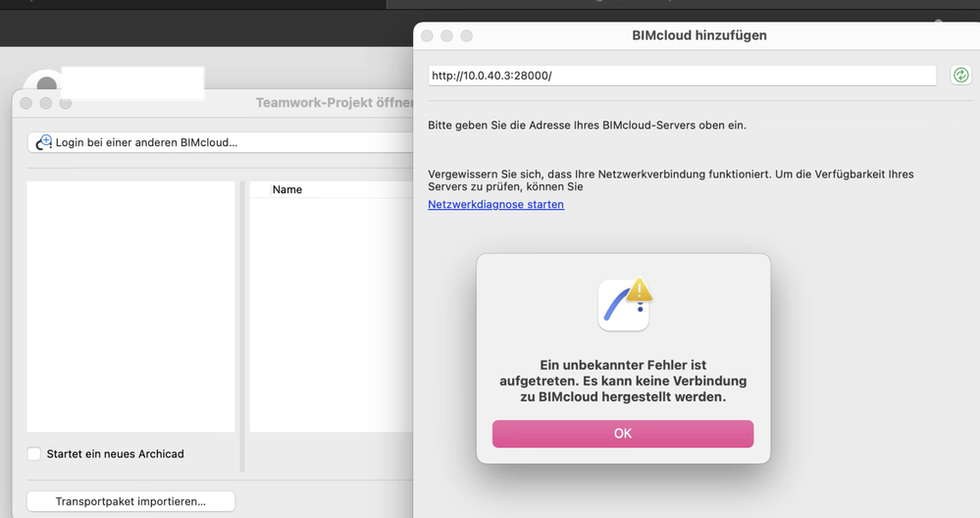Click the user avatar icon behind Teamwork window
This screenshot has width=980, height=518.
(45, 83)
